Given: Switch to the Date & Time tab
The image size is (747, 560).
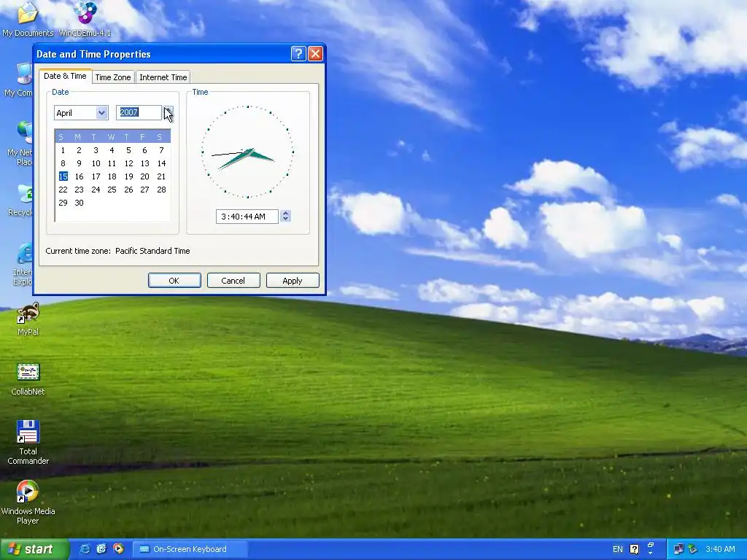Looking at the screenshot, I should click(65, 76).
